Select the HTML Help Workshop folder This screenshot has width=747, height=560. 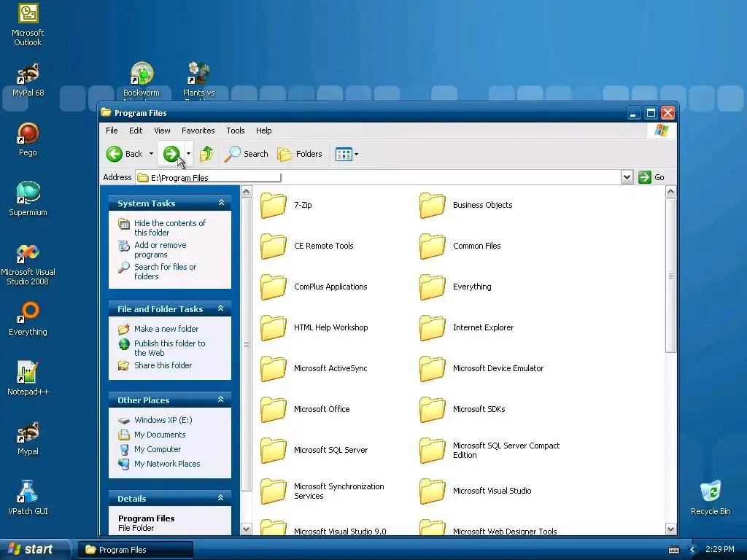[x=314, y=327]
